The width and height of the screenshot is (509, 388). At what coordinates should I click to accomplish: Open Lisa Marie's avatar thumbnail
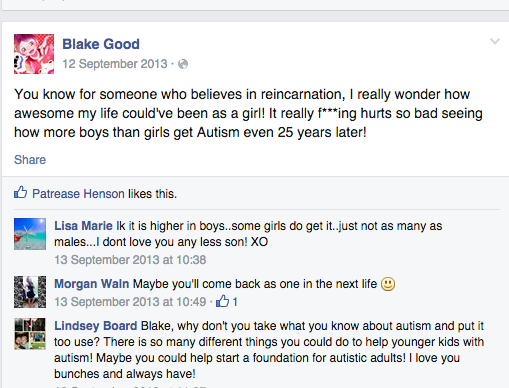click(x=30, y=234)
